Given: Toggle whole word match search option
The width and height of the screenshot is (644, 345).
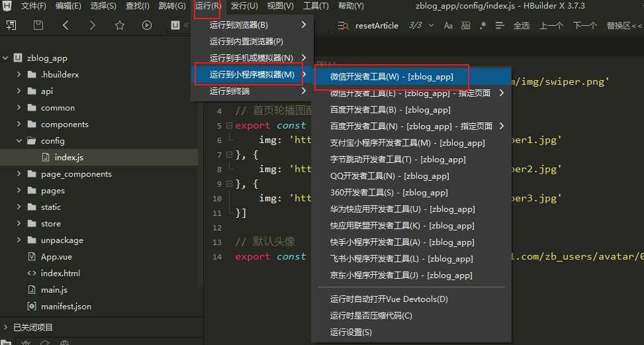Looking at the screenshot, I should [465, 26].
